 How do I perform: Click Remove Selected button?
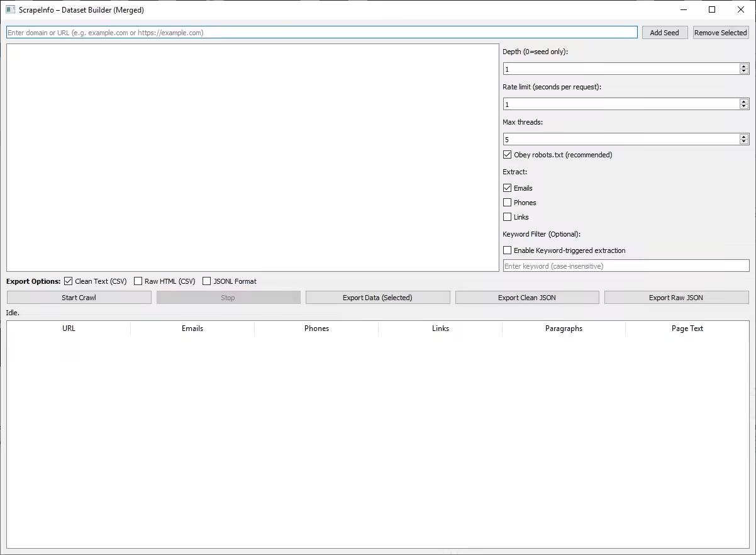pos(720,33)
